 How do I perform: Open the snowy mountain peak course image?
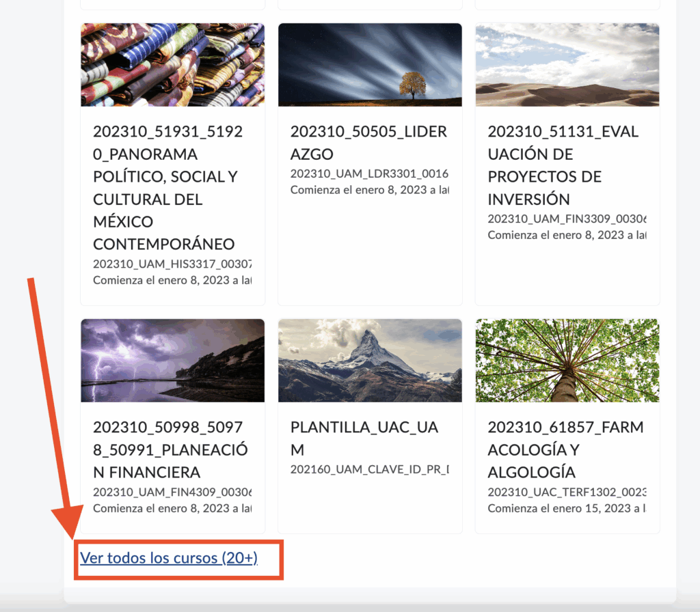pyautogui.click(x=370, y=360)
